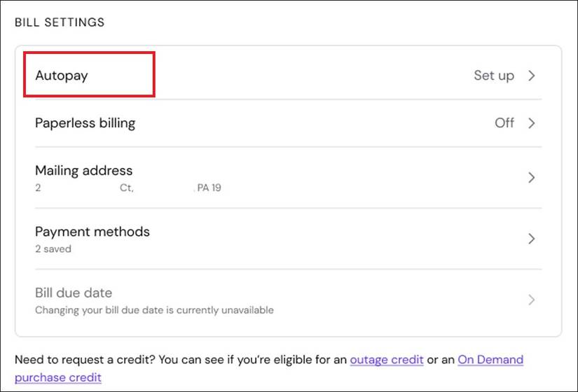This screenshot has height=392, width=578.
Task: Open the Mailing address row
Action: [x=83, y=170]
